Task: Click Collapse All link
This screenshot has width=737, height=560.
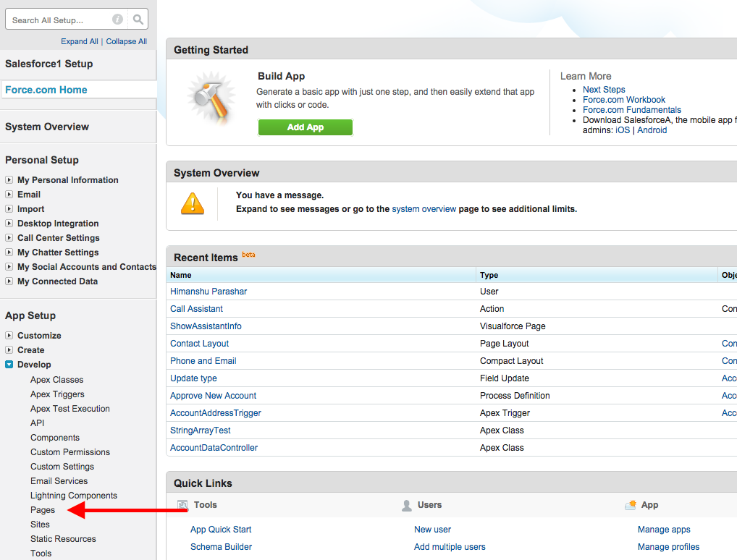Action: click(127, 41)
